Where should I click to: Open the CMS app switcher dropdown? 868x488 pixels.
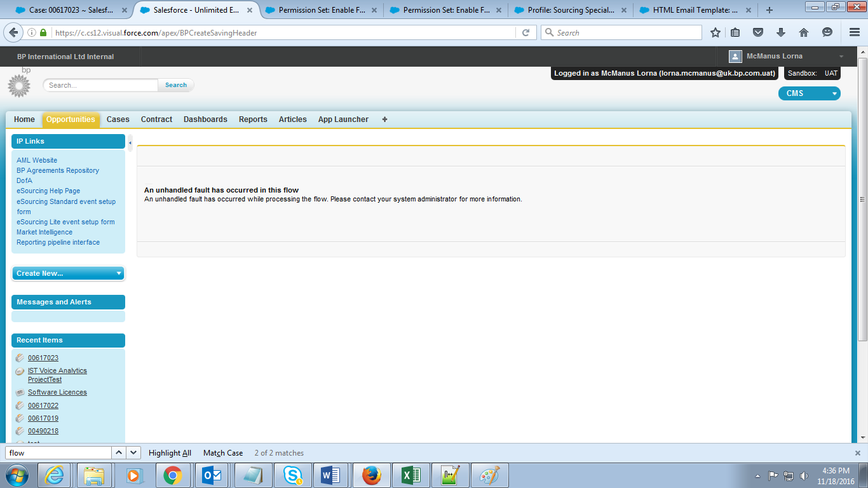click(x=809, y=93)
